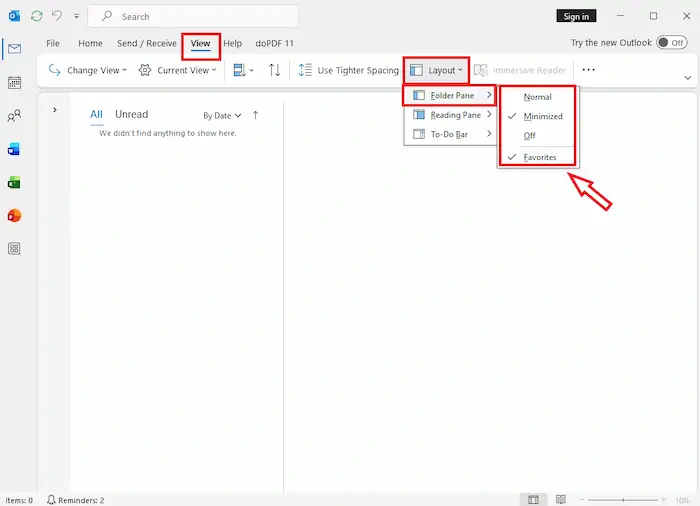Open the Folder Pane submenu
Image resolution: width=700 pixels, height=506 pixels.
point(451,95)
